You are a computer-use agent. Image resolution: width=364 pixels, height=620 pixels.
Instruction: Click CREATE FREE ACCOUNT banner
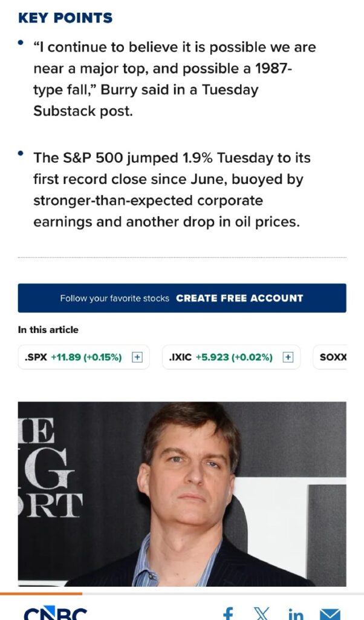(x=182, y=298)
